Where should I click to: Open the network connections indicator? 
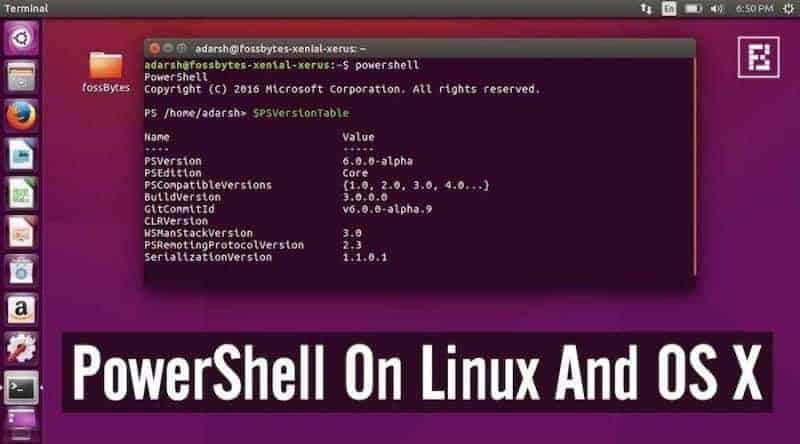pyautogui.click(x=646, y=9)
